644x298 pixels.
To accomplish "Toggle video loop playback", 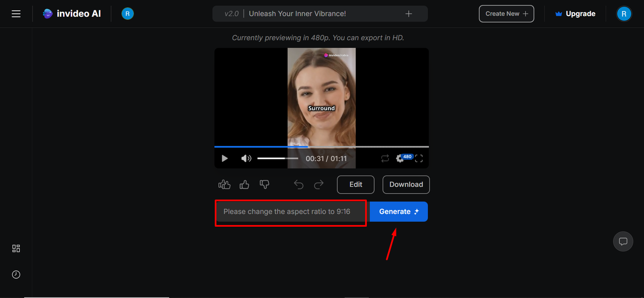I will tap(385, 158).
